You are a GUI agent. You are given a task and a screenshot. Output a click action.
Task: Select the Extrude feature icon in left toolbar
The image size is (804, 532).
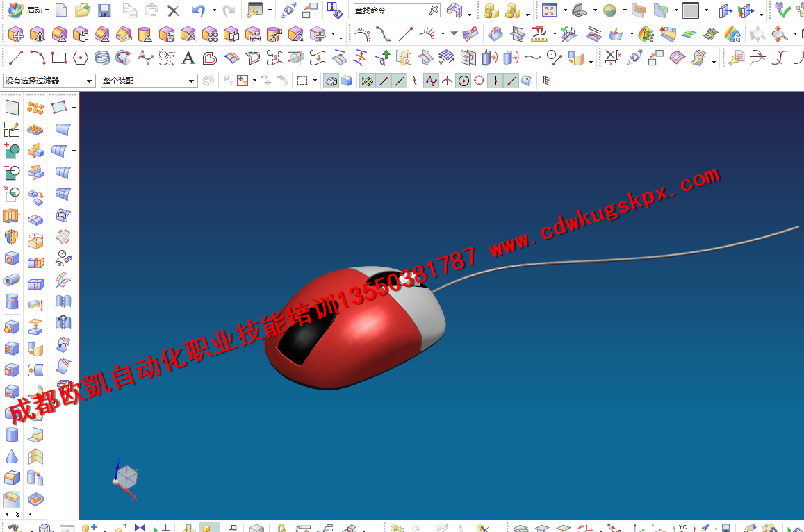point(11,216)
